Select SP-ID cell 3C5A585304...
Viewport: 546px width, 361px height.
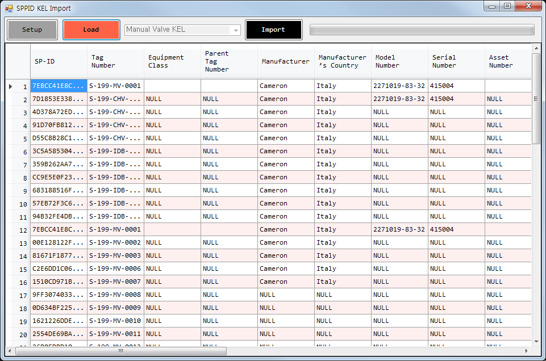pyautogui.click(x=59, y=151)
